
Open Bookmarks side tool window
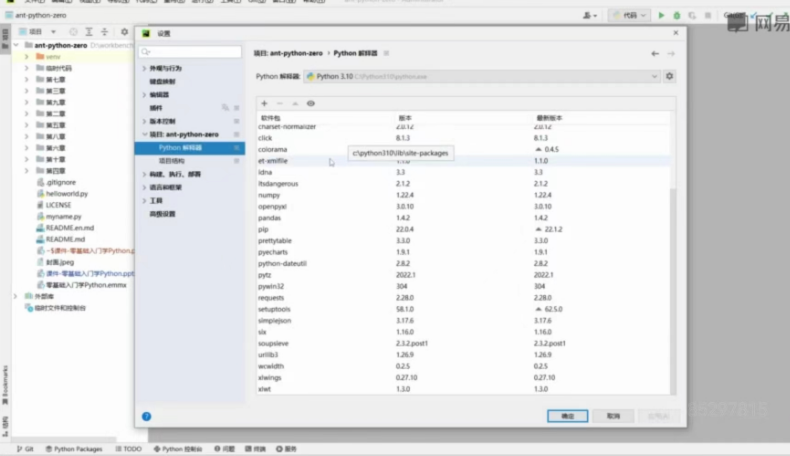(5, 384)
